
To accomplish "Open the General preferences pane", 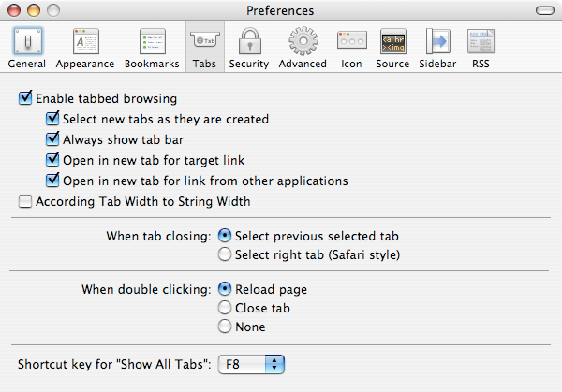I will (26, 47).
